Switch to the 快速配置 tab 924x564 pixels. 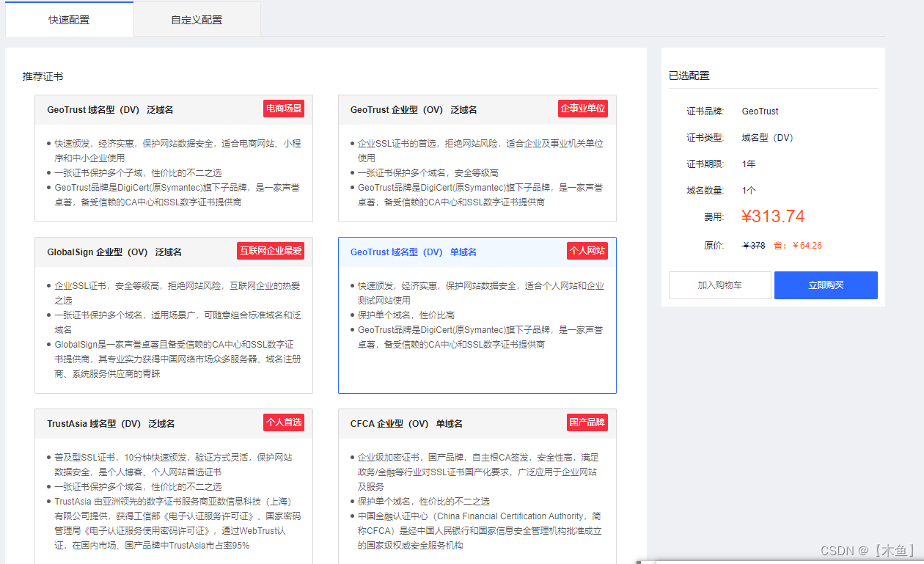click(69, 20)
